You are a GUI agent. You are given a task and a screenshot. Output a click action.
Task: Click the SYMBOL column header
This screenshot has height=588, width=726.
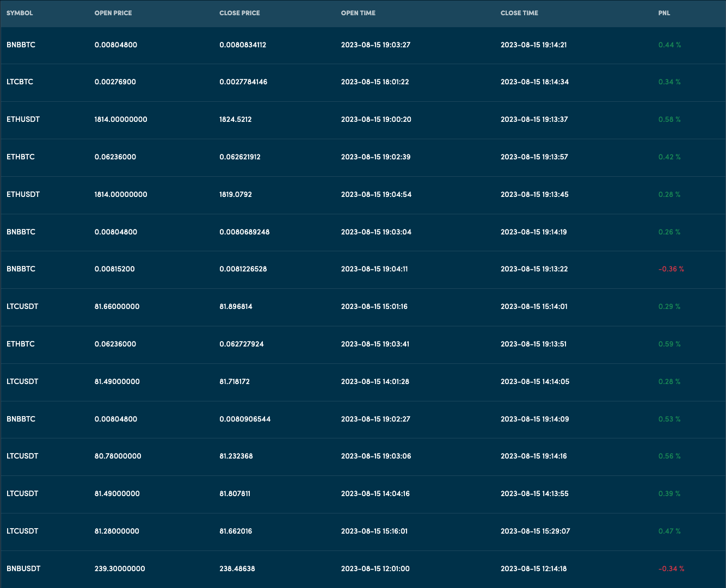[20, 13]
